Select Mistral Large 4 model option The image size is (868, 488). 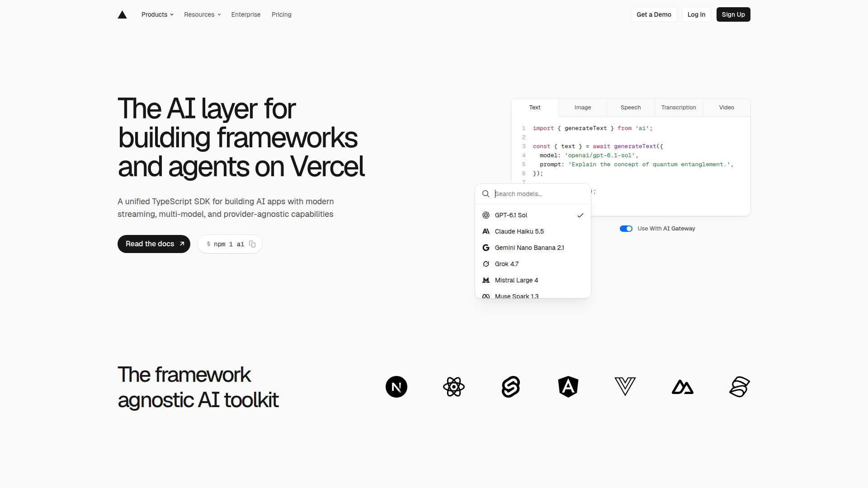(533, 280)
